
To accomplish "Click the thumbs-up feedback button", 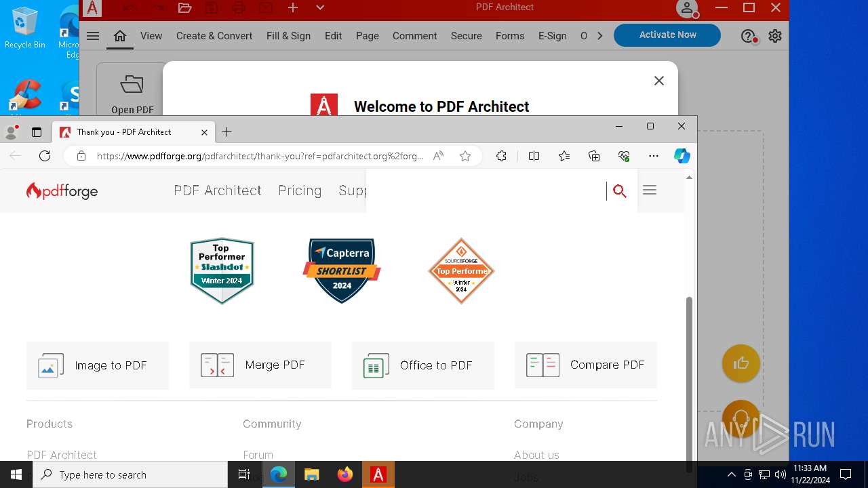I will click(741, 363).
